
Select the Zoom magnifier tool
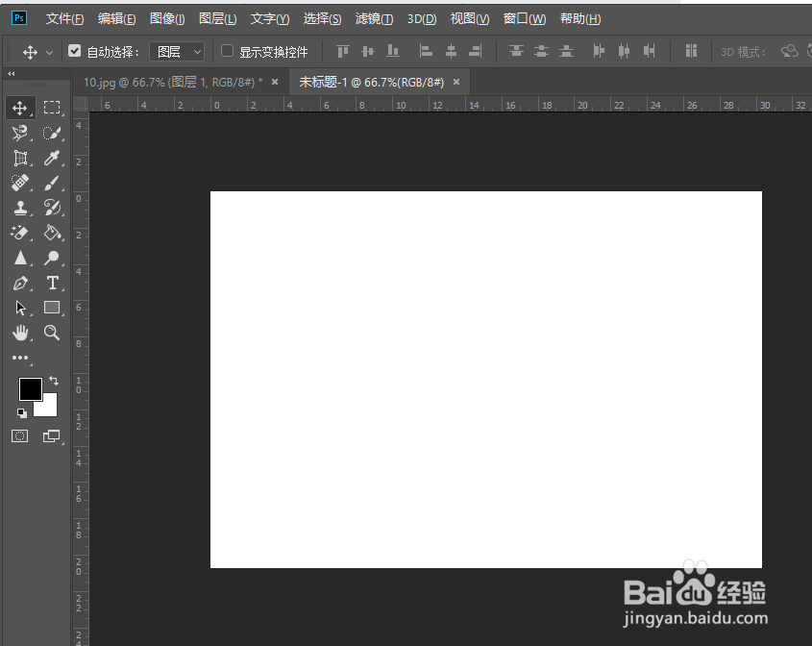pos(52,333)
